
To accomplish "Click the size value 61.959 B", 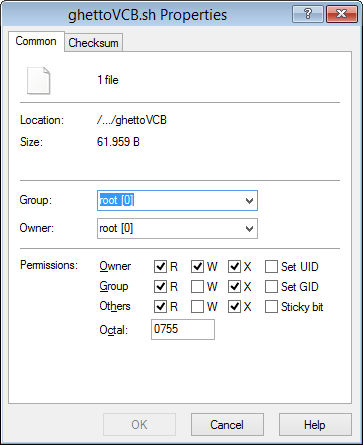I will tap(118, 142).
